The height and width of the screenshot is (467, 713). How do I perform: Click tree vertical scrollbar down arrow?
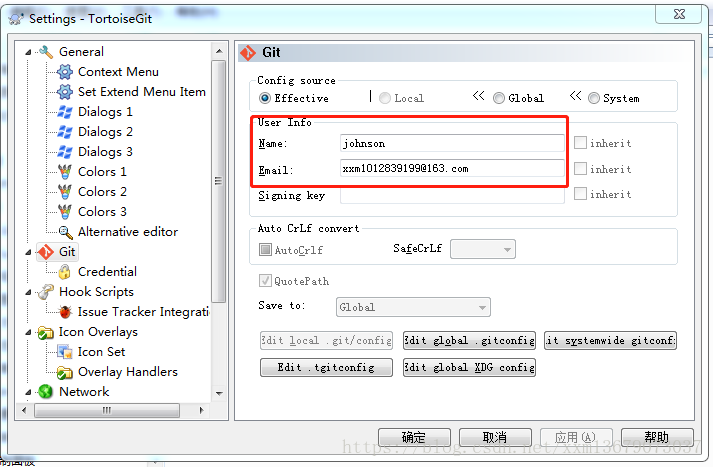tap(219, 394)
